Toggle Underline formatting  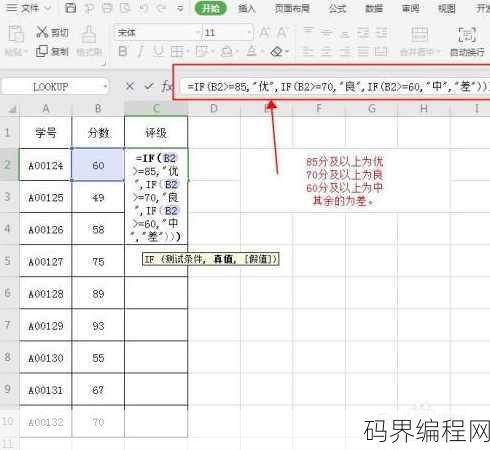(x=159, y=52)
